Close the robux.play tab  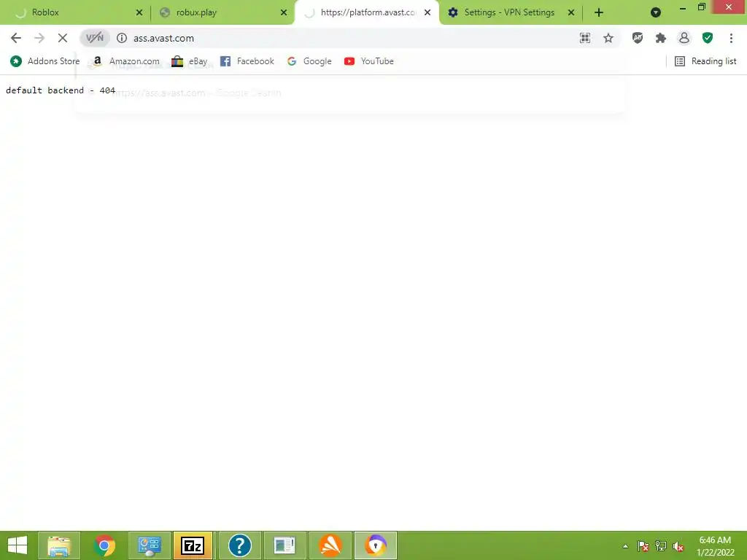pyautogui.click(x=284, y=12)
